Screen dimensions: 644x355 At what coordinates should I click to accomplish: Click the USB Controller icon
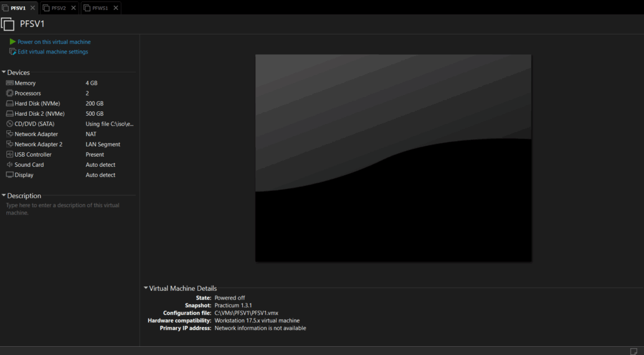pos(9,154)
